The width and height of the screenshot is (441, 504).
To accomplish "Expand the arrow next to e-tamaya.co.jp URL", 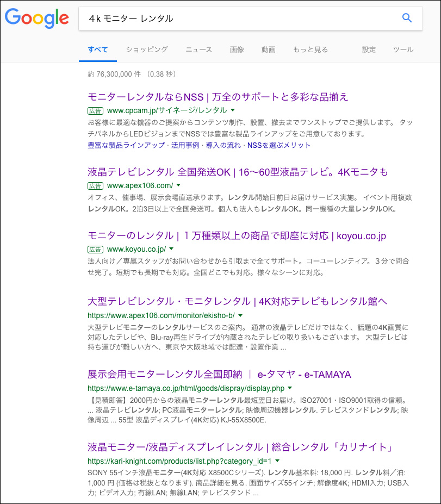I will (290, 388).
